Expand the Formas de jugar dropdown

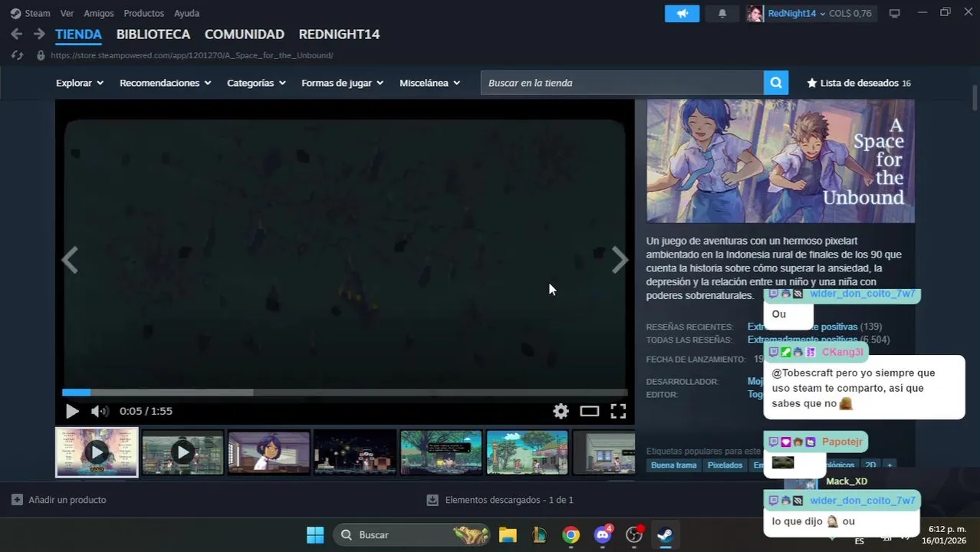pos(343,83)
